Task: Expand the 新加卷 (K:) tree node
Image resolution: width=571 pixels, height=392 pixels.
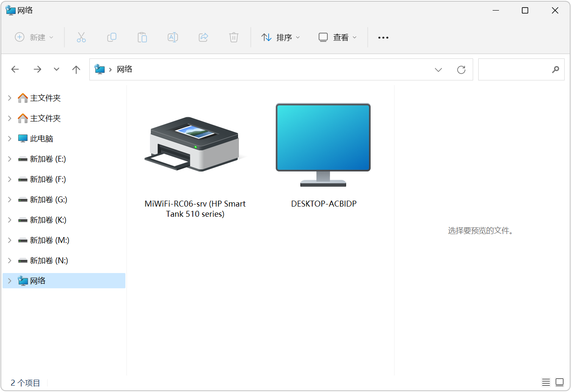Action: coord(10,220)
